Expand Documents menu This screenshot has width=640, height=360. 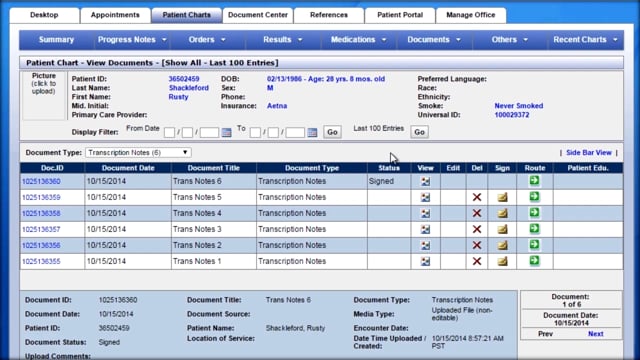coord(434,40)
